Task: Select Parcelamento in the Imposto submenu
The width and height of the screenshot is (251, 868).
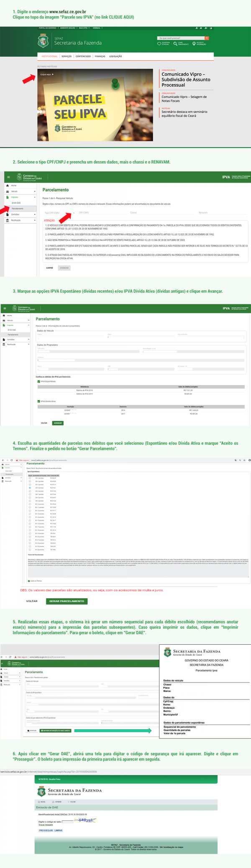Action: [x=18, y=209]
